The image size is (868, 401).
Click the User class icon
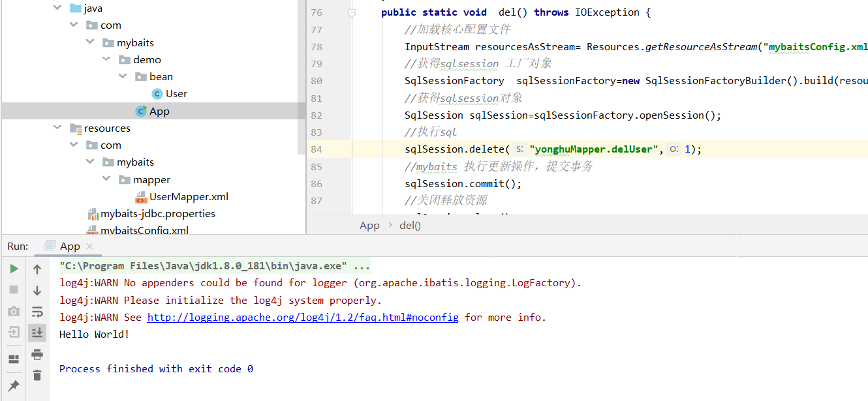[x=157, y=94]
